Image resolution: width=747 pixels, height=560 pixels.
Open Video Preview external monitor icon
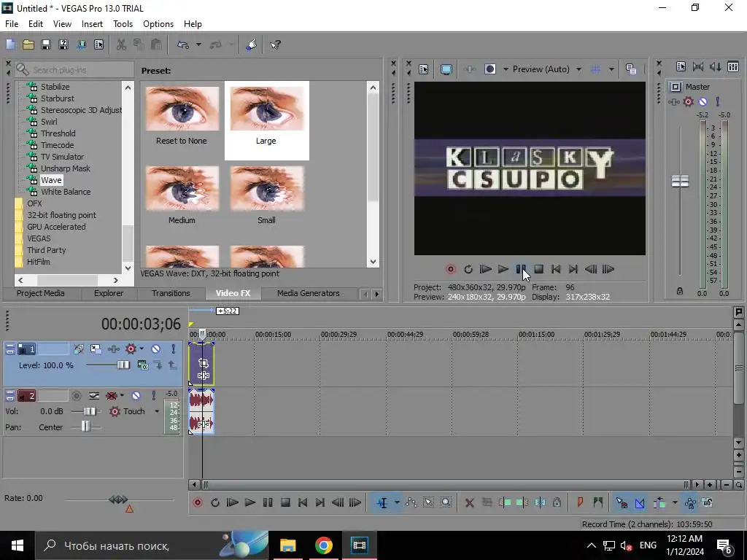tap(446, 69)
